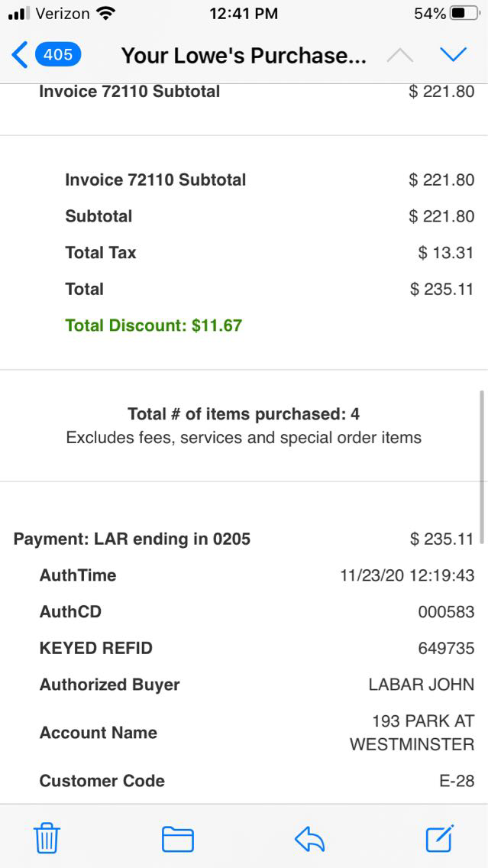Viewport: 488px width, 868px height.
Task: Click the scrollbar on the right edge
Action: pos(481,466)
